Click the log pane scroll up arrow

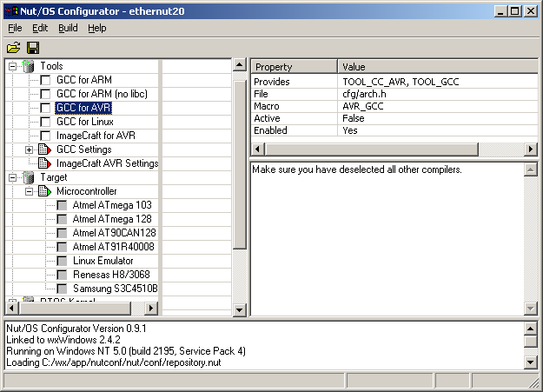531,329
